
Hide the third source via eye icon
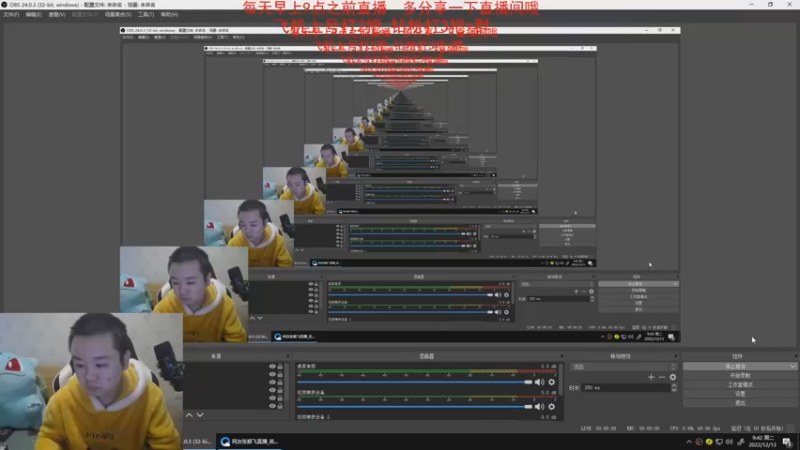(272, 382)
